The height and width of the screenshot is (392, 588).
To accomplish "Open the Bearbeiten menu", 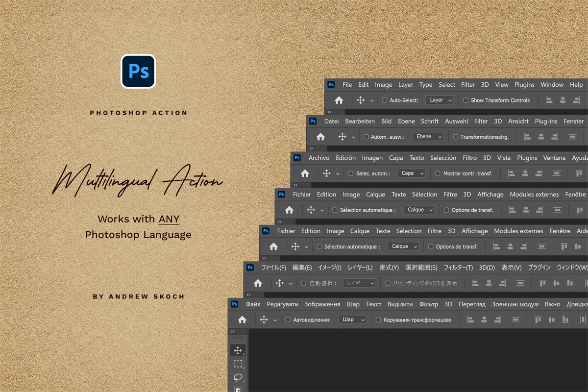I will coord(360,122).
